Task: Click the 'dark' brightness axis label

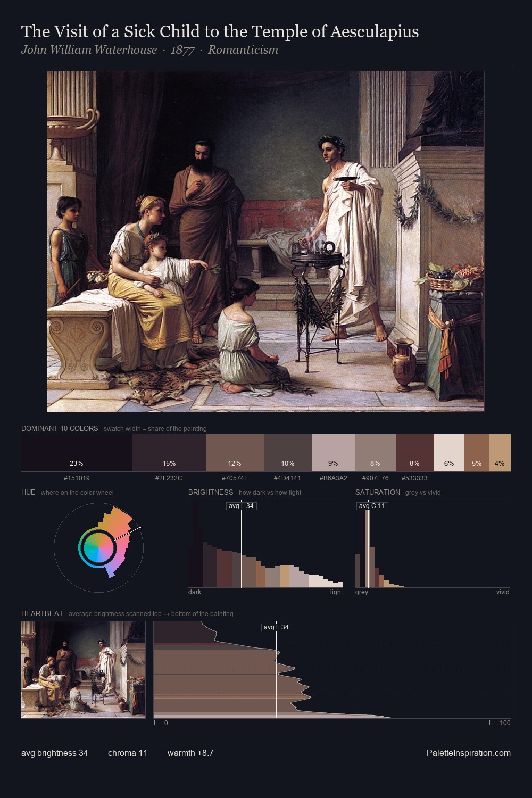Action: coord(195,592)
